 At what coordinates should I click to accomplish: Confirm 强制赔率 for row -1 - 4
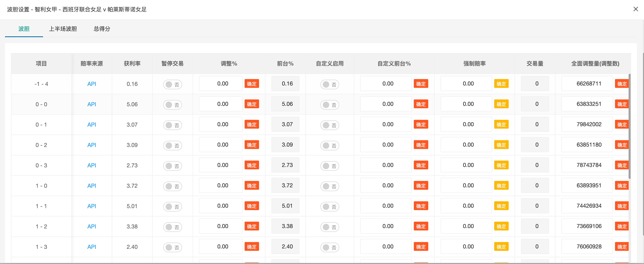point(501,84)
